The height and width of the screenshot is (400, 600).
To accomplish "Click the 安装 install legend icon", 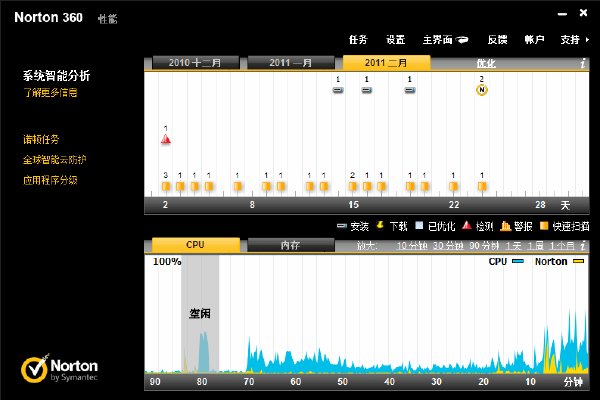I will 342,226.
